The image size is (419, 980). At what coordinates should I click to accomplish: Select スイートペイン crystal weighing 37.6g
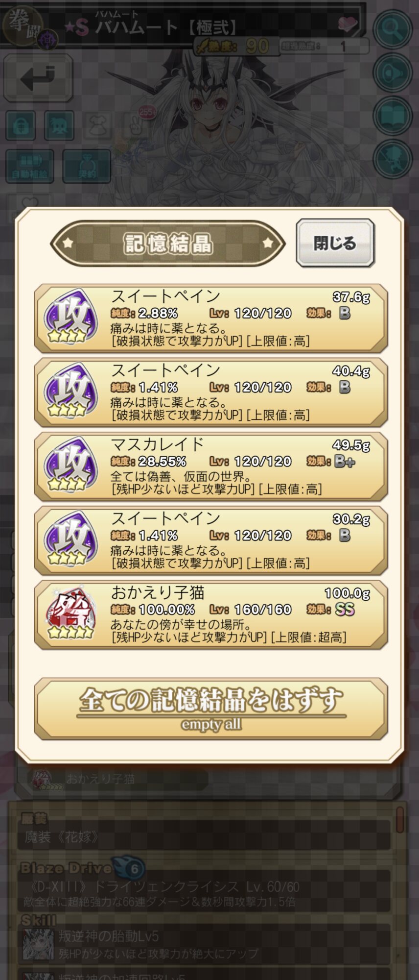coord(211,318)
